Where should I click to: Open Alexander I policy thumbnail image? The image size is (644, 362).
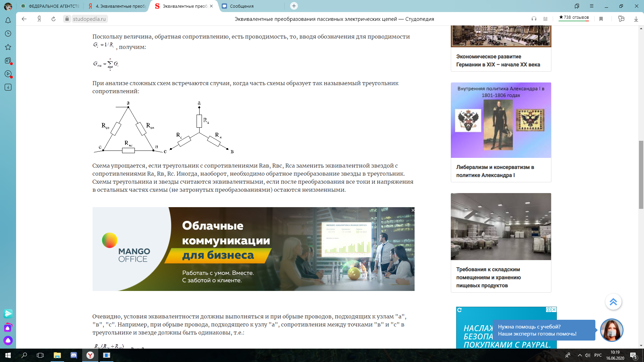[x=501, y=120]
